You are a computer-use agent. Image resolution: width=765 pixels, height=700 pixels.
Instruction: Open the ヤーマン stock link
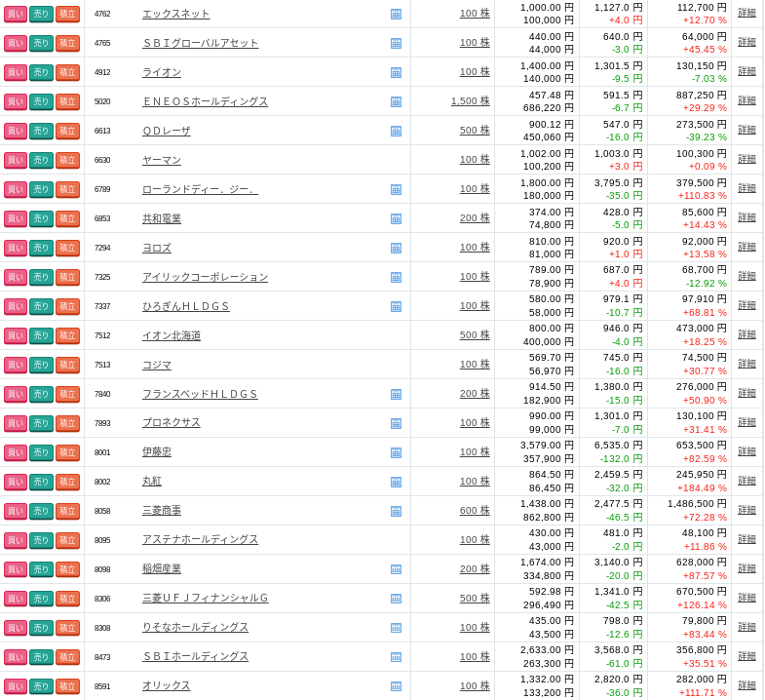pos(162,160)
